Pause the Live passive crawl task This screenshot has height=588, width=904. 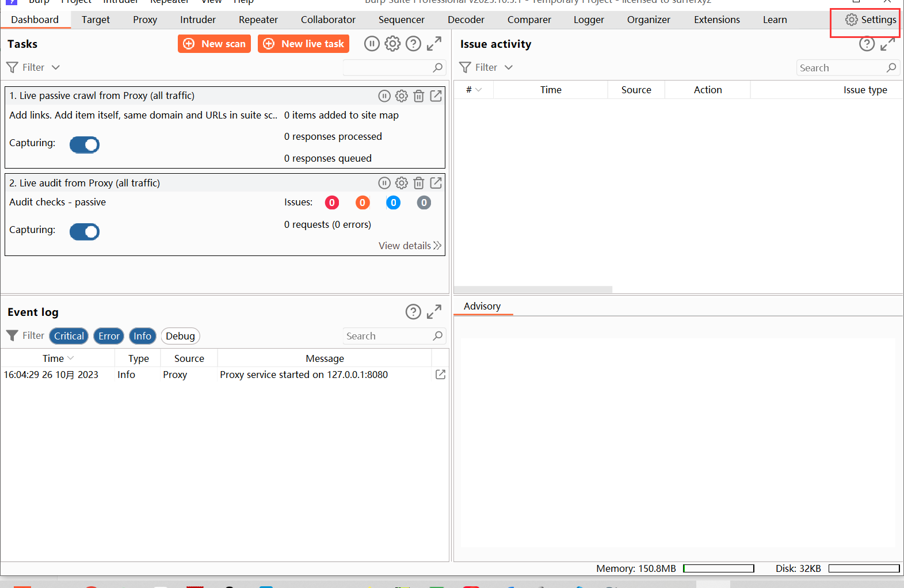[384, 96]
